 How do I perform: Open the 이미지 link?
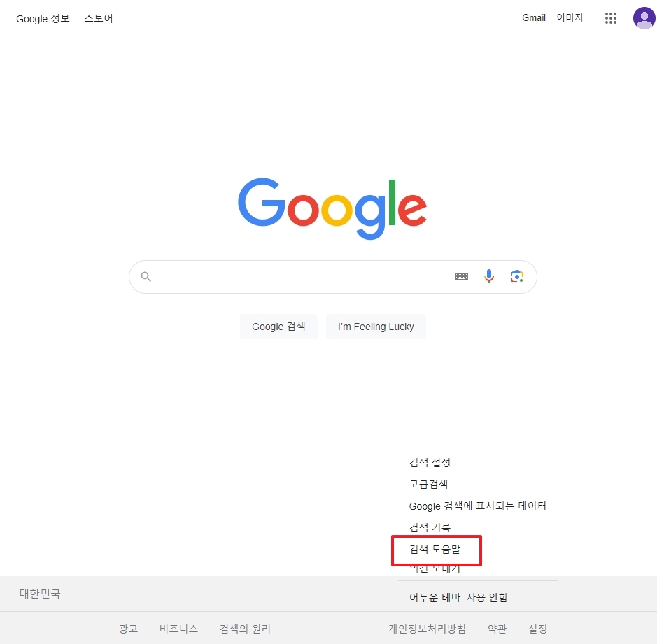(570, 17)
